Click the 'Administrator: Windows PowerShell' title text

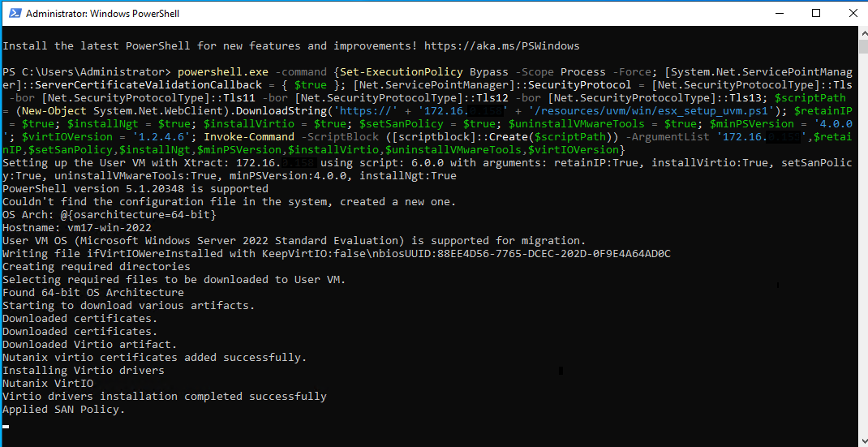(103, 14)
